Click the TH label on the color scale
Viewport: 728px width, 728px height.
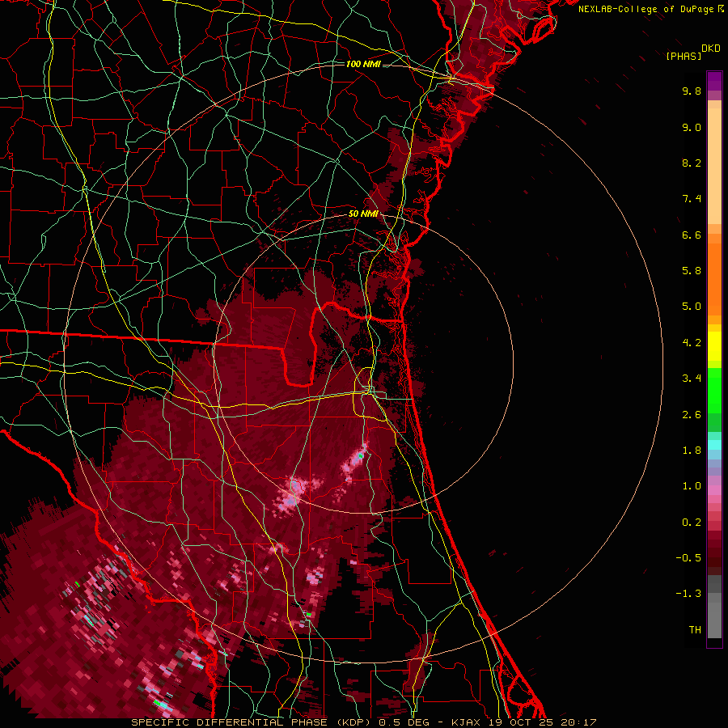(695, 630)
